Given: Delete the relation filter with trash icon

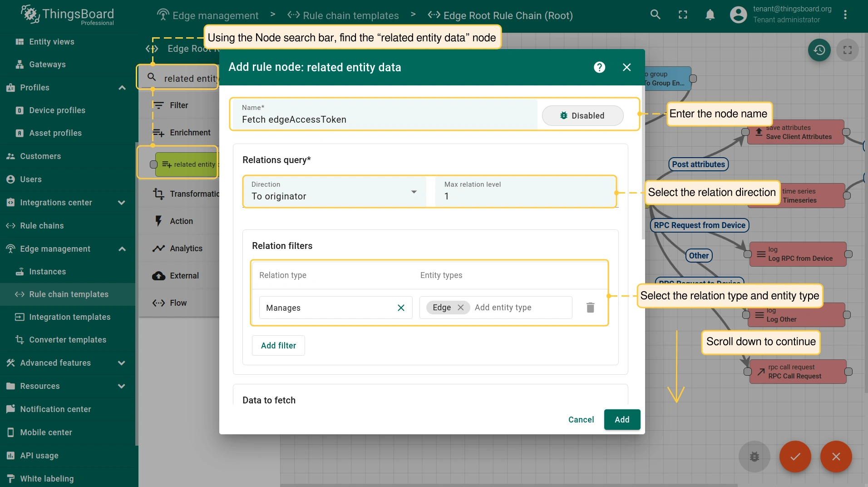Looking at the screenshot, I should 590,308.
